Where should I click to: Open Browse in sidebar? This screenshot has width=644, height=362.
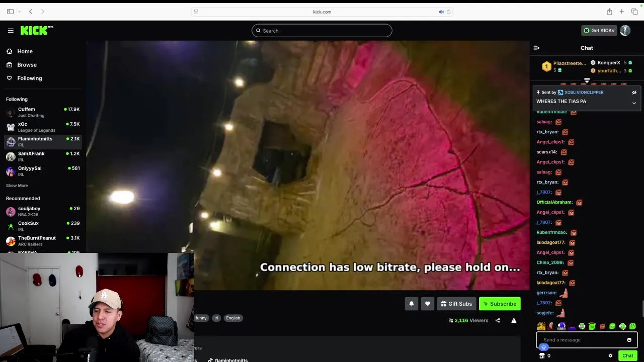click(x=22, y=65)
